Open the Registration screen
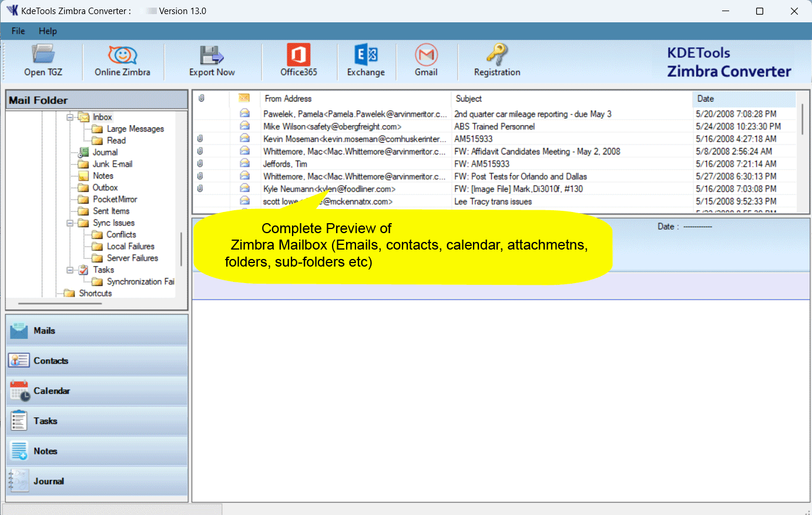Screen dimensions: 812x515 coord(496,60)
